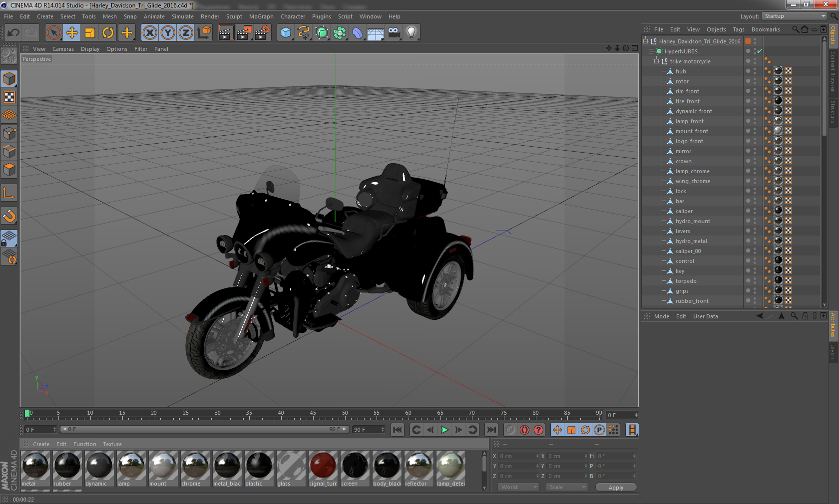
Task: Go to start of animation
Action: [398, 430]
